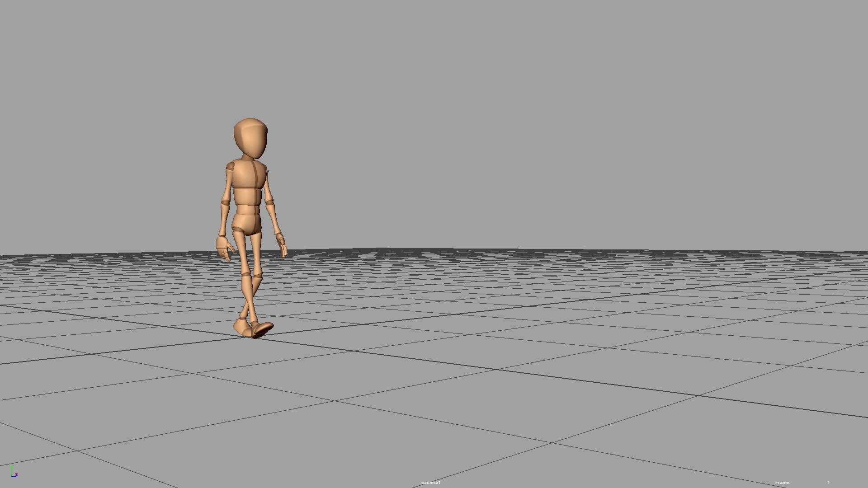The image size is (868, 488).
Task: Select the forward foot showing its sole
Action: point(263,329)
